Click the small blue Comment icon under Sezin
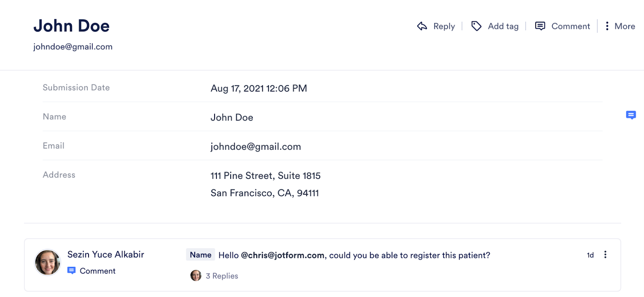The width and height of the screenshot is (644, 297). (x=71, y=270)
